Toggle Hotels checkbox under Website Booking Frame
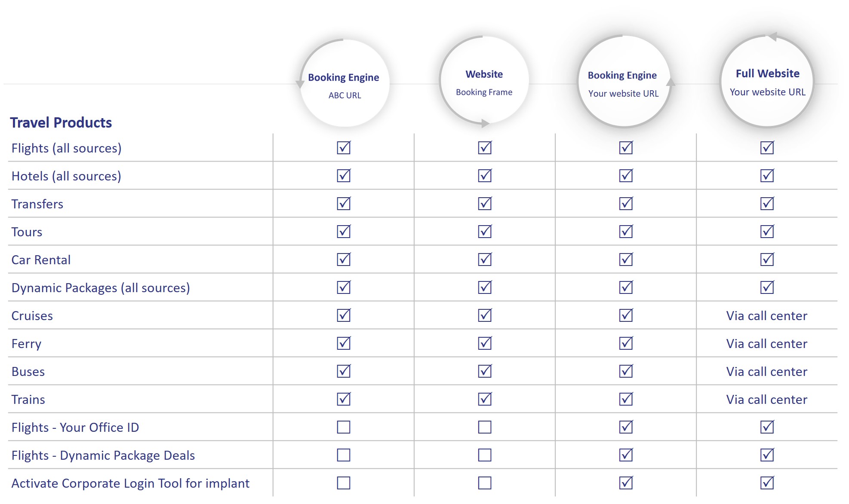This screenshot has width=849, height=504. pos(485,176)
